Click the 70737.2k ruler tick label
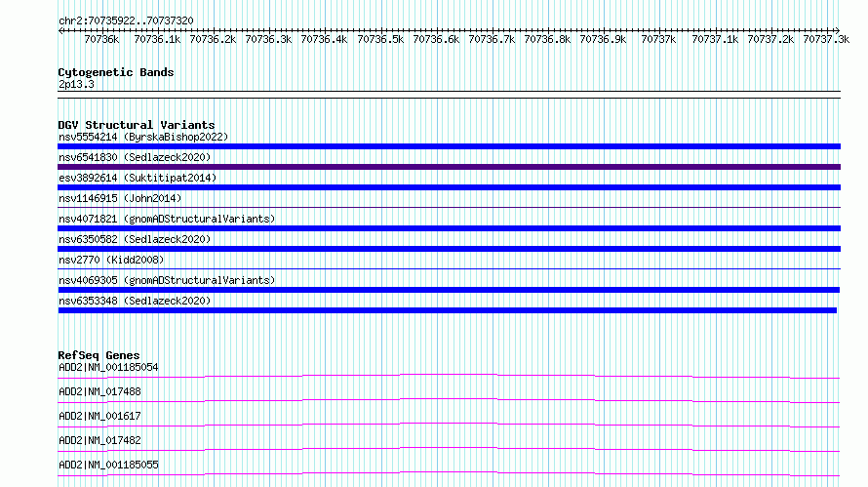 (x=770, y=39)
